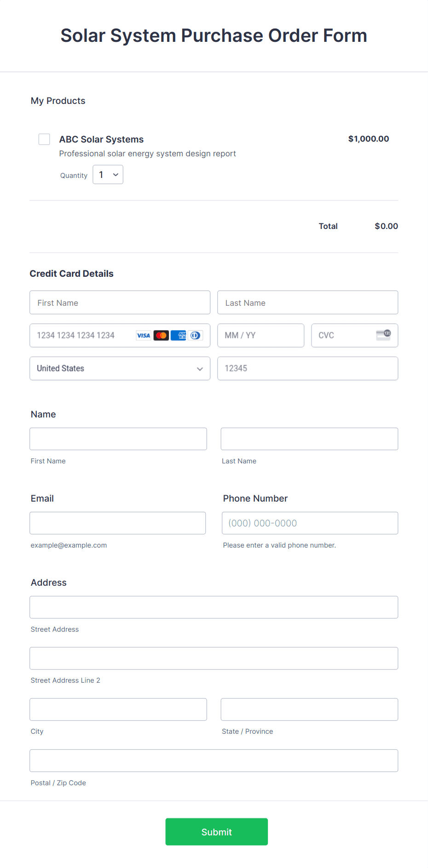This screenshot has width=428, height=868.
Task: Click the Diners Club icon
Action: 195,335
